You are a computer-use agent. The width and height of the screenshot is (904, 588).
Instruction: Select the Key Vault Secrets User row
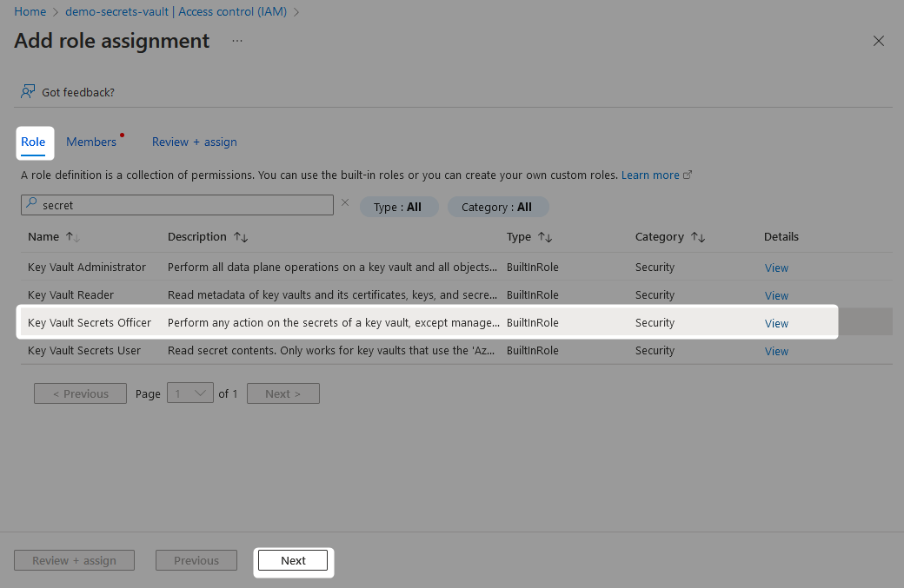[456, 350]
